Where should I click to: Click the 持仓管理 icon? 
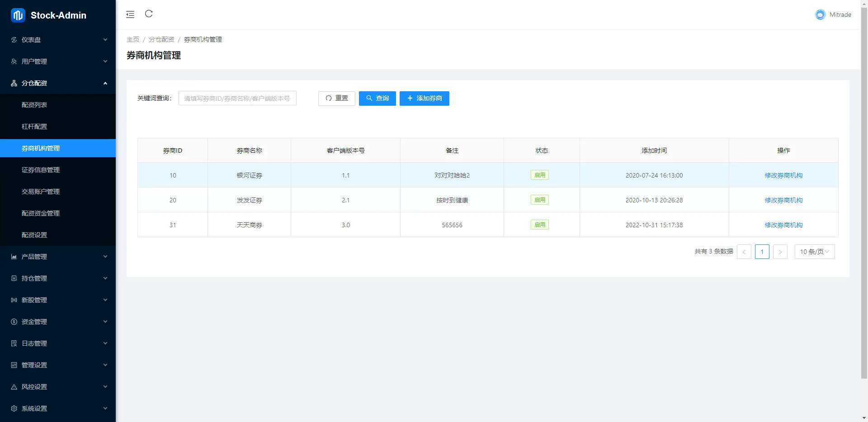click(14, 278)
